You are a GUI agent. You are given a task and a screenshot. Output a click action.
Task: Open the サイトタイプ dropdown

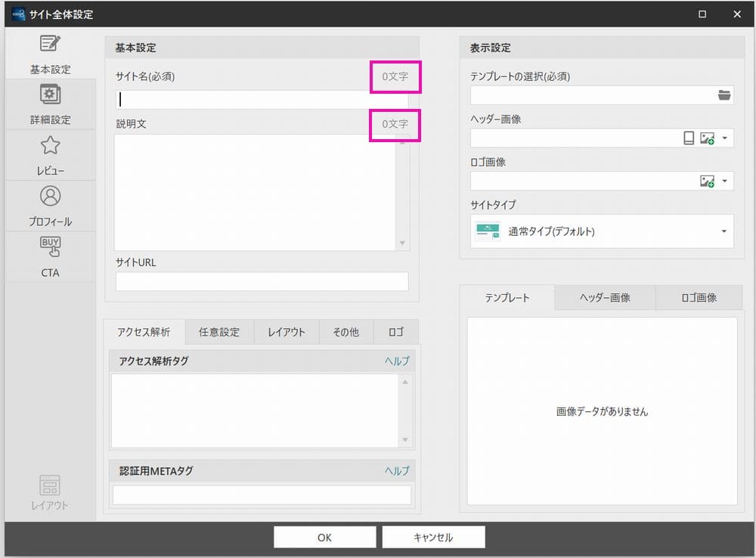(x=723, y=231)
